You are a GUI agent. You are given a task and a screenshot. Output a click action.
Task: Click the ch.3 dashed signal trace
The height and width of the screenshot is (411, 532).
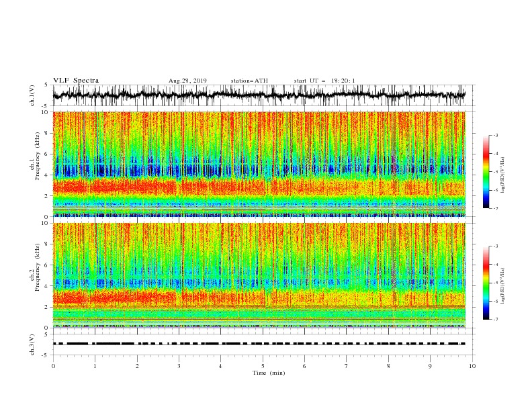pos(259,344)
